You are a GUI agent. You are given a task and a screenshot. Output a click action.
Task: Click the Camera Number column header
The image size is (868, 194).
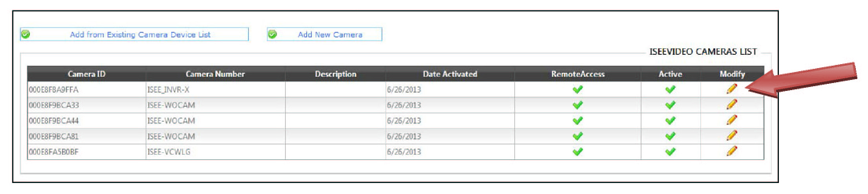pos(215,74)
